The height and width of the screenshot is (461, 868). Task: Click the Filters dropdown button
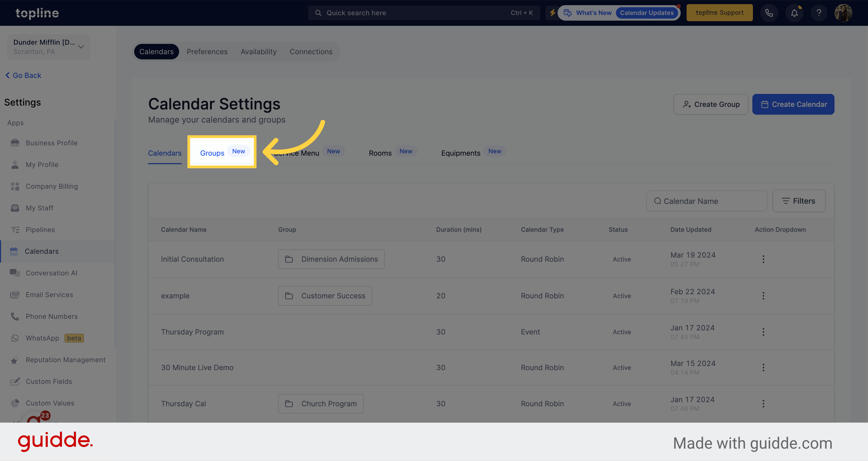point(799,200)
